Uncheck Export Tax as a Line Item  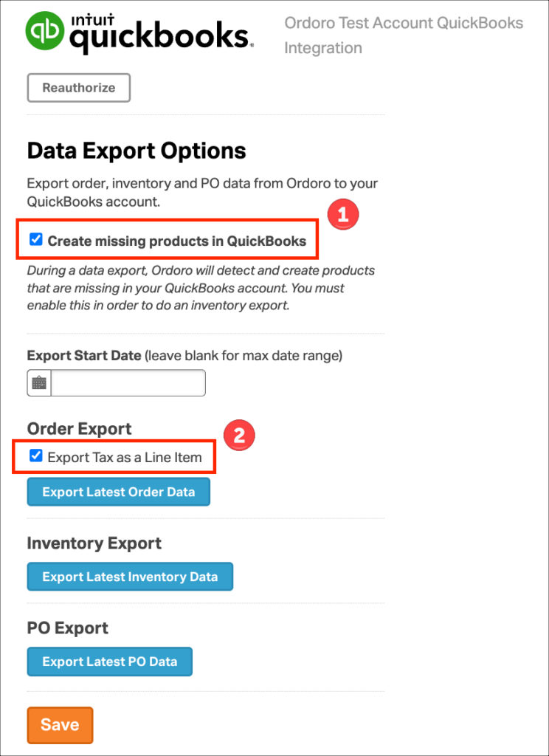35,456
